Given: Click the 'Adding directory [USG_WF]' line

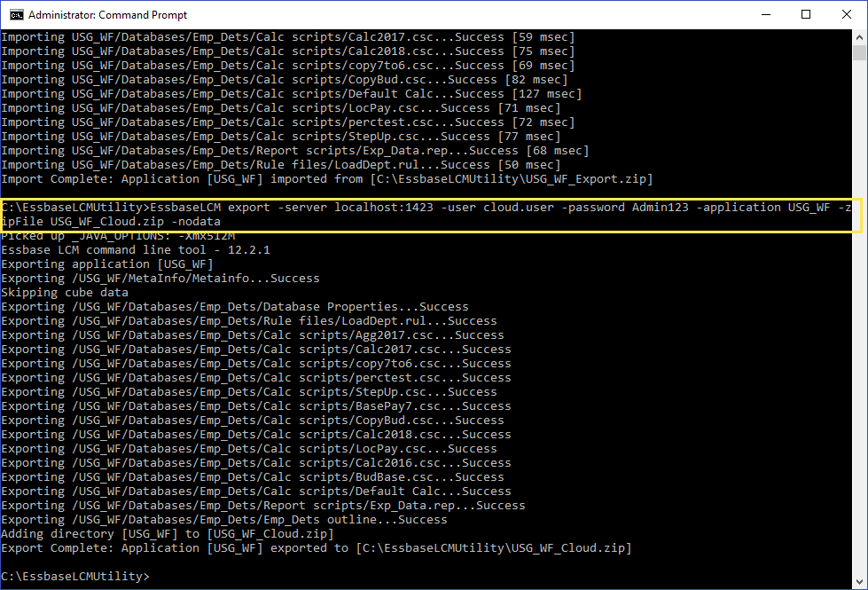Looking at the screenshot, I should [168, 534].
